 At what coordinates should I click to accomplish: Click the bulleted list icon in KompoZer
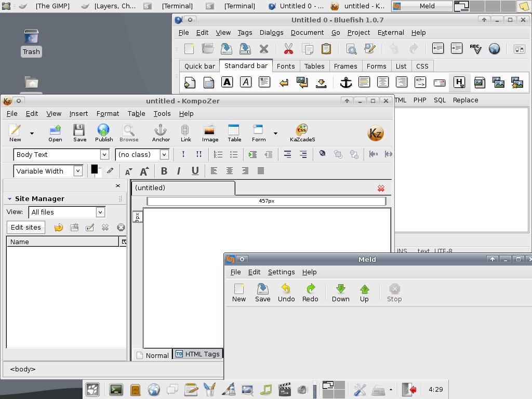click(234, 154)
